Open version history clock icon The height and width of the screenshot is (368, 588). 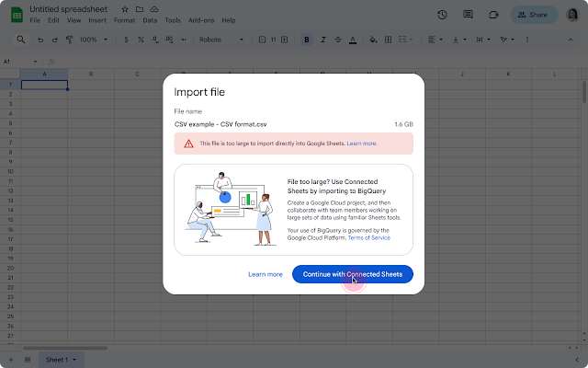click(x=443, y=15)
